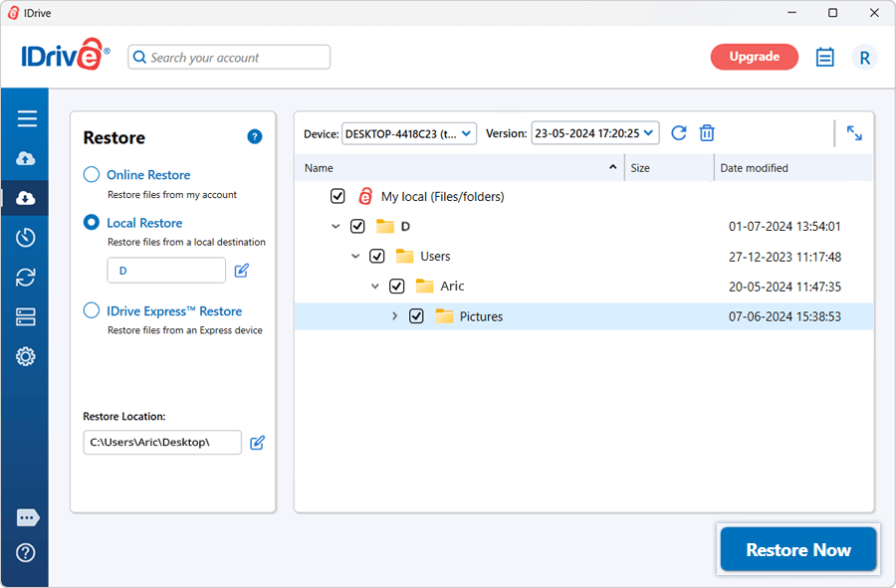Viewport: 896px width, 588px height.
Task: Sort by the Date modified column header
Action: (x=794, y=168)
